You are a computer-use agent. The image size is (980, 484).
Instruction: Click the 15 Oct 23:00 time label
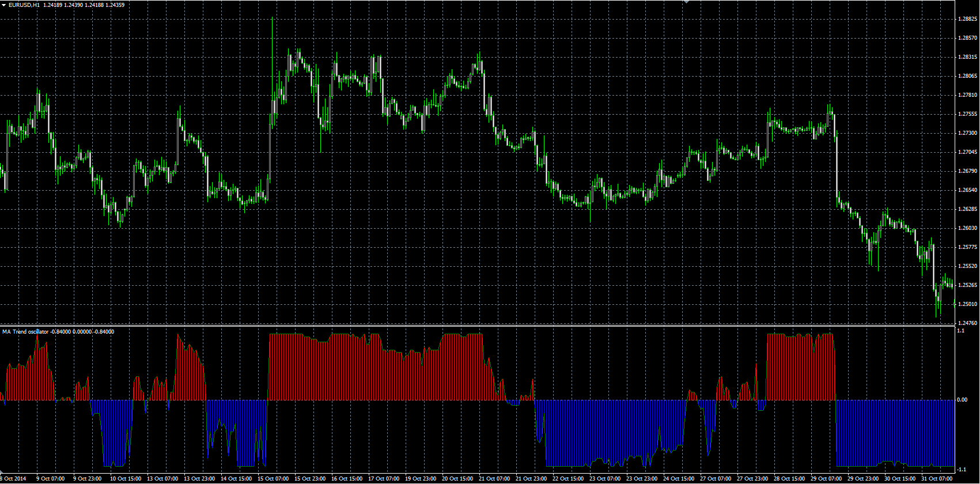[310, 479]
